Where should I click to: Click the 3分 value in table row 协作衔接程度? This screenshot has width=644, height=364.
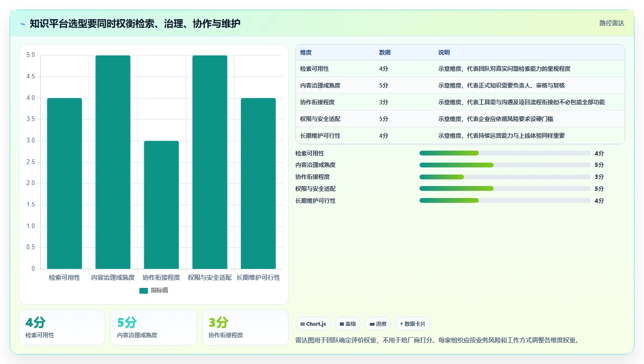point(384,102)
